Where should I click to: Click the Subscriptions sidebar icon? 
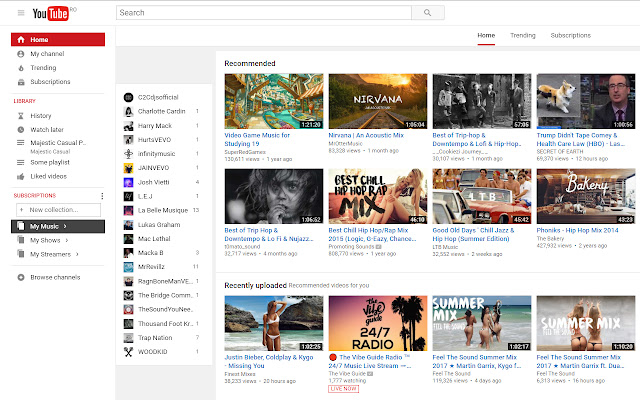pyautogui.click(x=21, y=82)
